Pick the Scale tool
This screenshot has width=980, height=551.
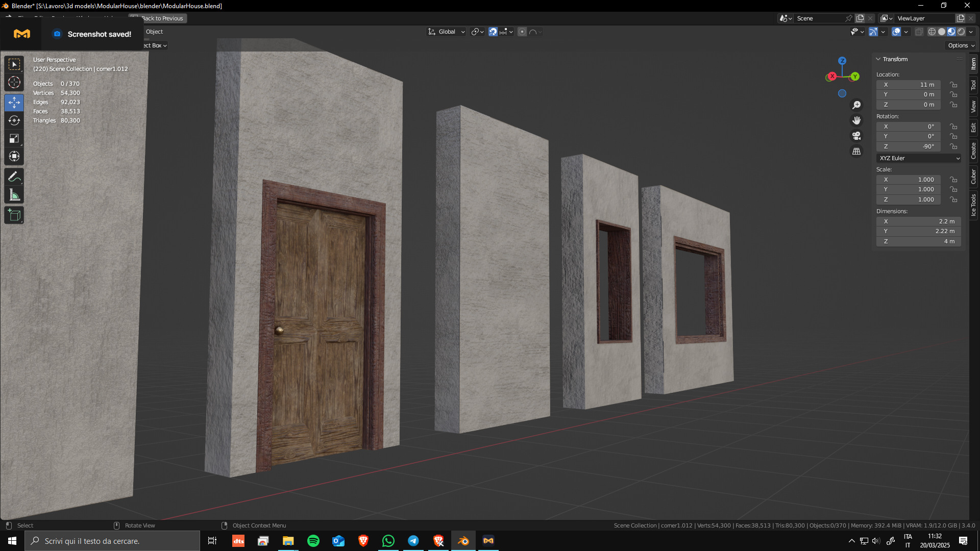point(14,138)
